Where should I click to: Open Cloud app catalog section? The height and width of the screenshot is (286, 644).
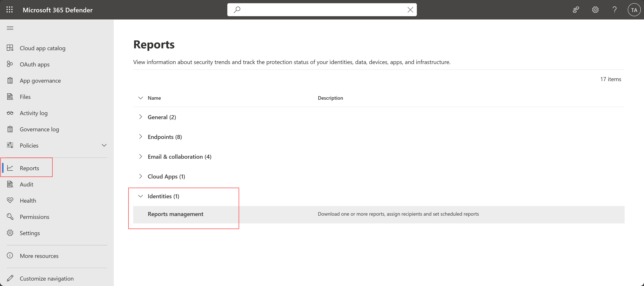tap(43, 48)
